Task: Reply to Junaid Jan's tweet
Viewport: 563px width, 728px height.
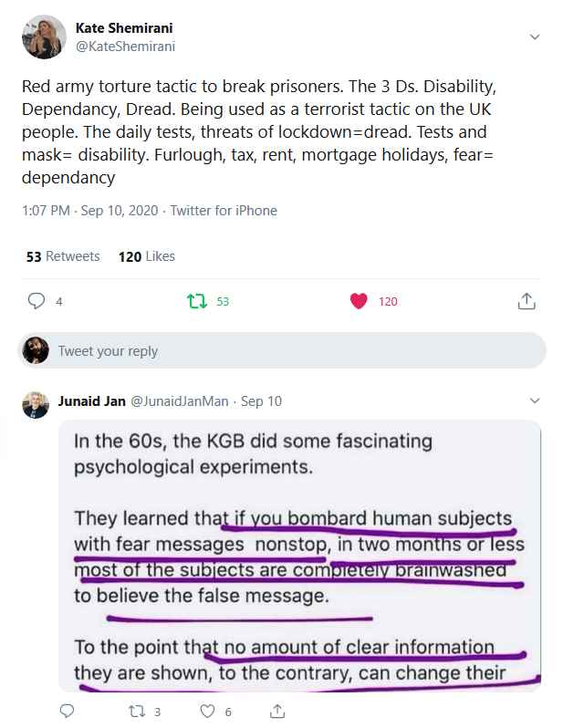Action: coord(67,711)
